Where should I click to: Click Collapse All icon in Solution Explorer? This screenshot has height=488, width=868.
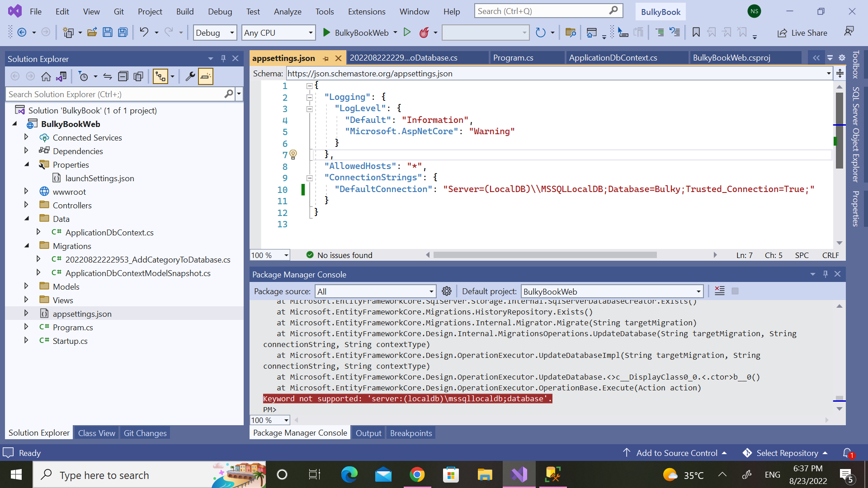123,76
